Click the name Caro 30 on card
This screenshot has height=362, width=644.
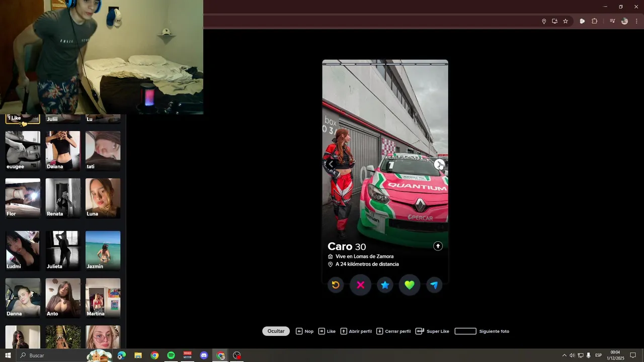point(347,246)
